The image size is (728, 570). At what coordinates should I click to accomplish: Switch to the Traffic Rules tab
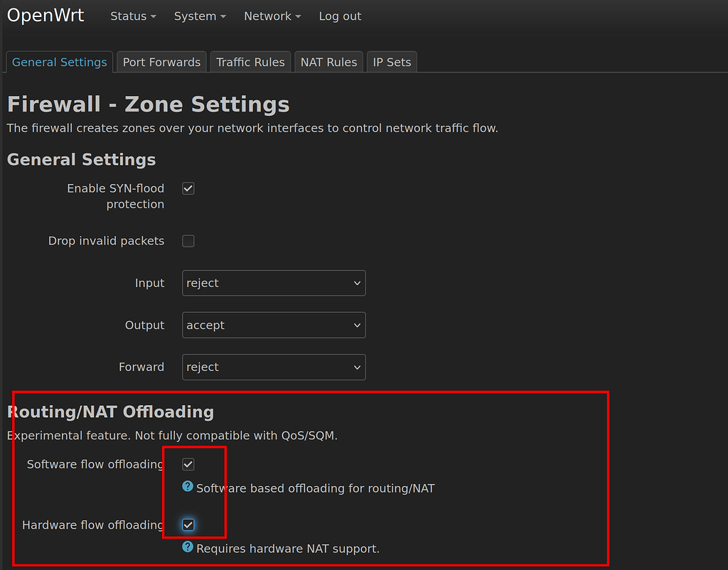250,62
